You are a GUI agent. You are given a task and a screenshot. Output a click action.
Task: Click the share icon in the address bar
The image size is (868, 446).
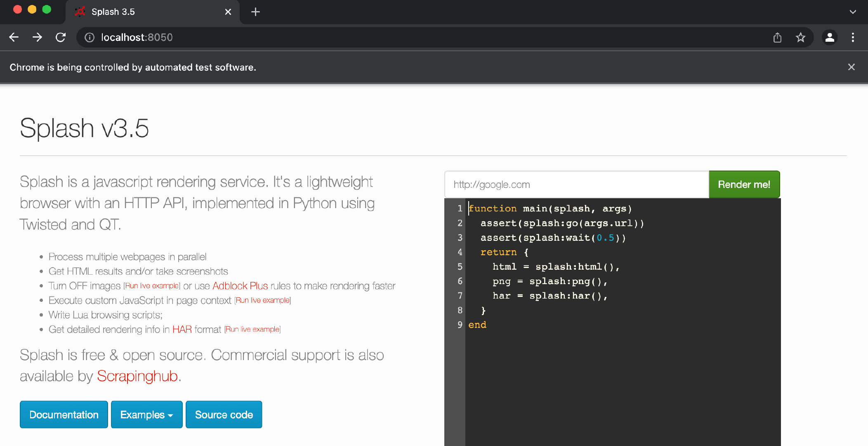[x=777, y=38]
